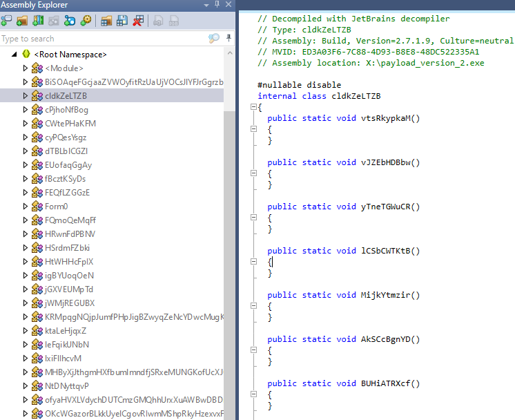Expand the cPjhoNfBog node
The image size is (515, 420).
(26, 109)
